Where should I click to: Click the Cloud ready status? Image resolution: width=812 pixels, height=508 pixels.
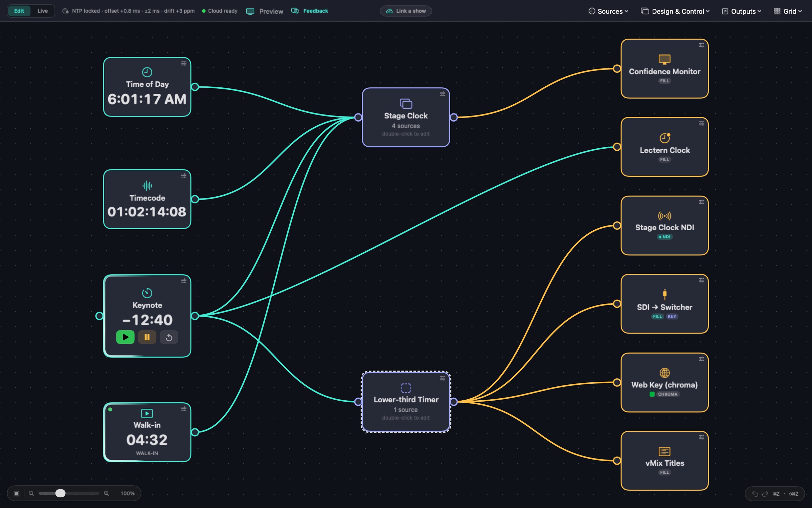220,11
